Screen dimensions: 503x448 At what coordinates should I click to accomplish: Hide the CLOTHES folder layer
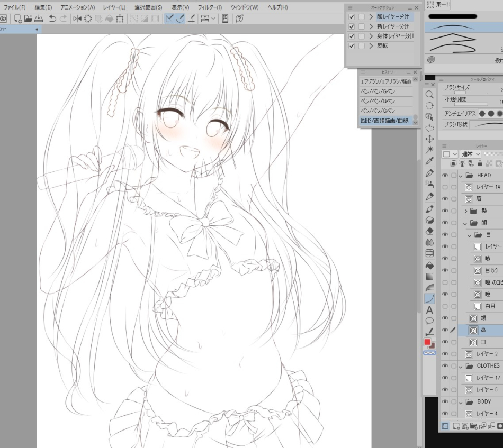click(445, 366)
